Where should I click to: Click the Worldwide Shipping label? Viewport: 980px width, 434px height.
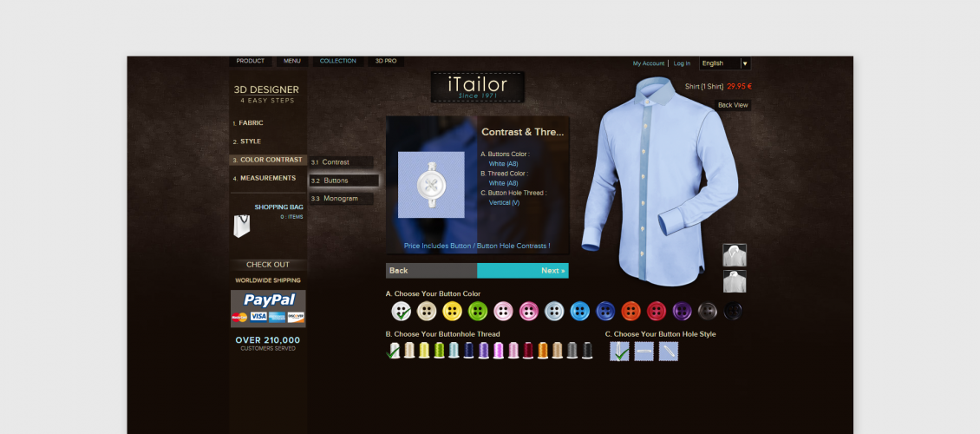point(268,280)
